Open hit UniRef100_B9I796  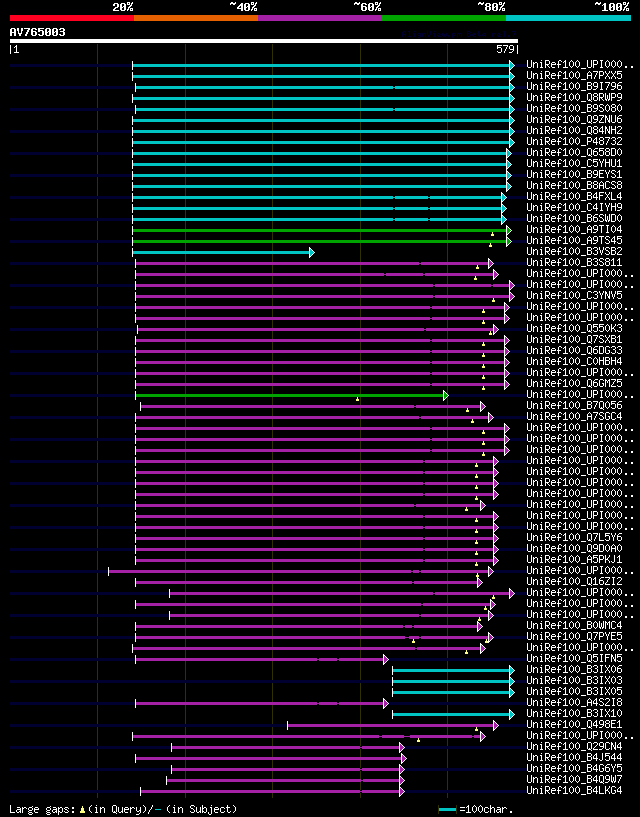click(574, 86)
